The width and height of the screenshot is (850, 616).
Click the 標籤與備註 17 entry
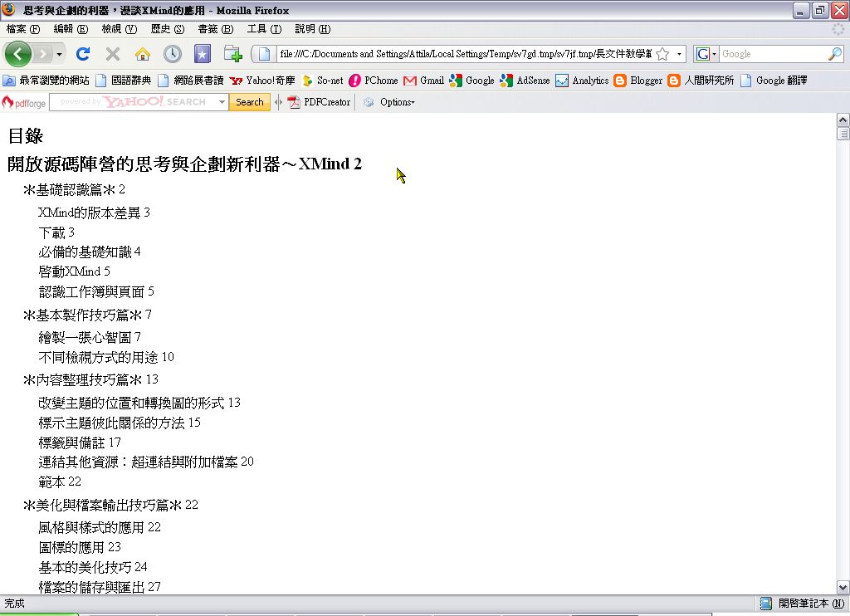click(x=80, y=442)
